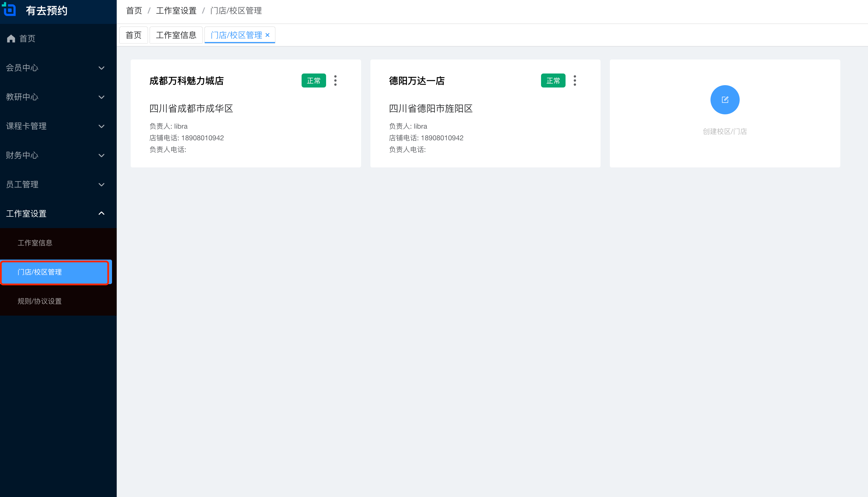The width and height of the screenshot is (868, 497).
Task: Expand 会员中心 menu chevron
Action: [101, 68]
